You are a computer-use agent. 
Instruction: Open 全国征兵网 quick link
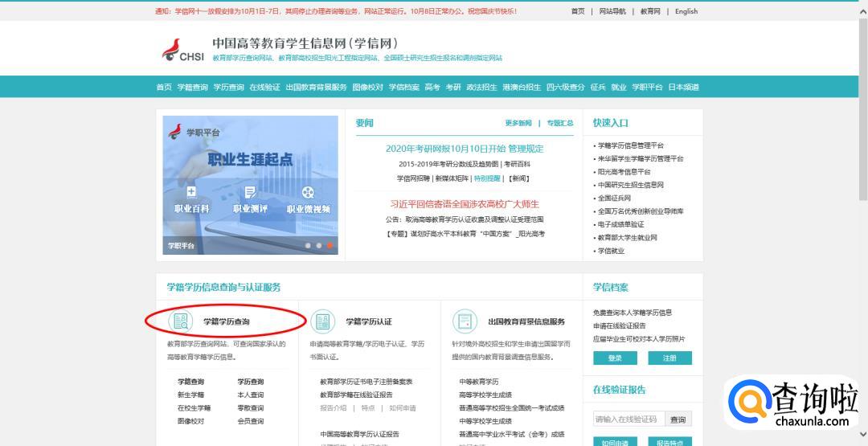coord(614,198)
